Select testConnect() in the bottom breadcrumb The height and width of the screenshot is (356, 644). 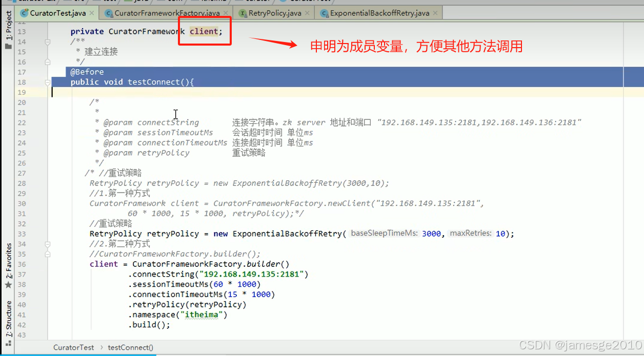(x=130, y=347)
